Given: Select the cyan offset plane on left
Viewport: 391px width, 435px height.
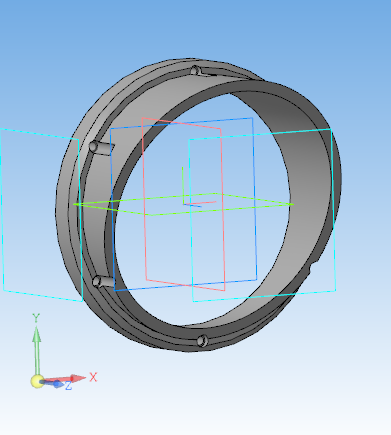Looking at the screenshot, I should pyautogui.click(x=42, y=215).
